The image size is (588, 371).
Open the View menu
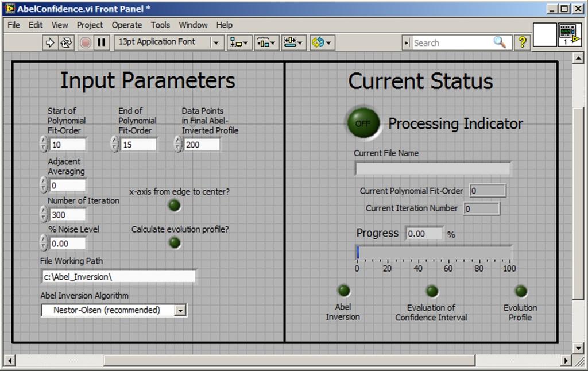(60, 25)
